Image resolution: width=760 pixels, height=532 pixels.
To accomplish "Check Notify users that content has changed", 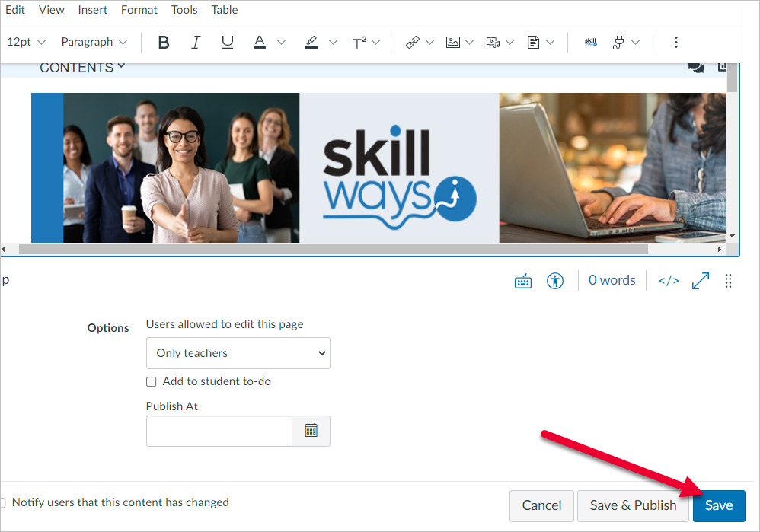I will tap(2, 503).
